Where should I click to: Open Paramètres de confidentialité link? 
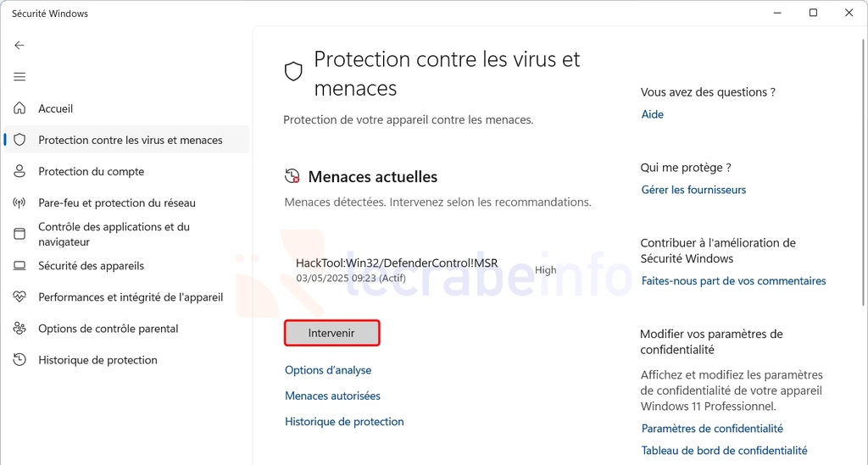coord(712,429)
